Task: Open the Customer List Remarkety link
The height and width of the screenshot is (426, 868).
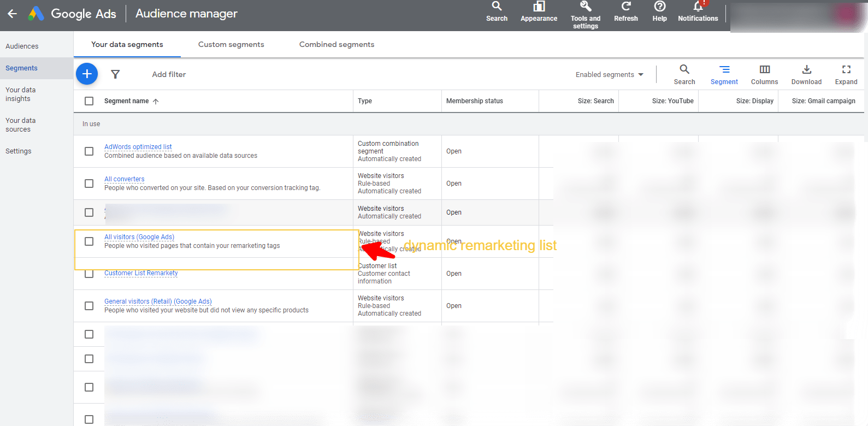Action: pyautogui.click(x=141, y=273)
